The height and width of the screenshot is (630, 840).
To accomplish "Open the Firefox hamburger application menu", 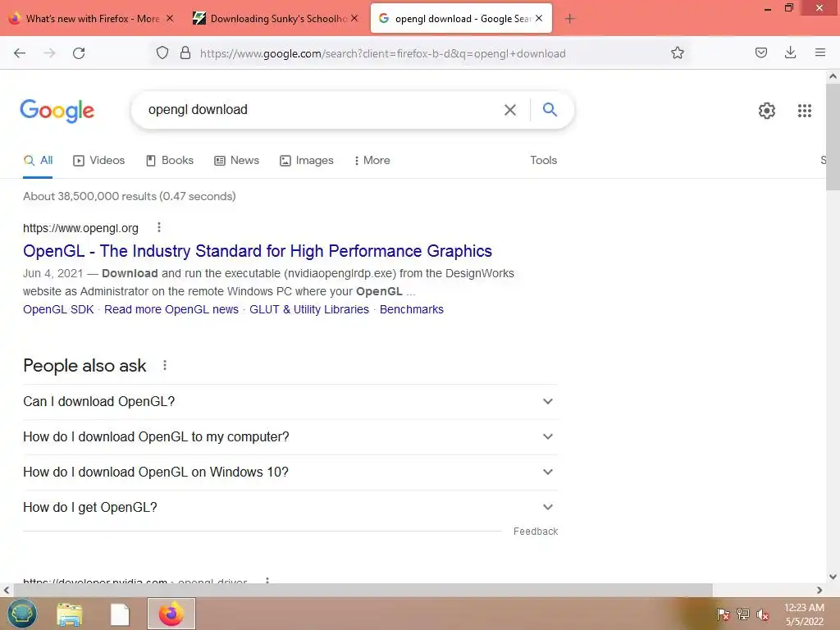I will [820, 52].
